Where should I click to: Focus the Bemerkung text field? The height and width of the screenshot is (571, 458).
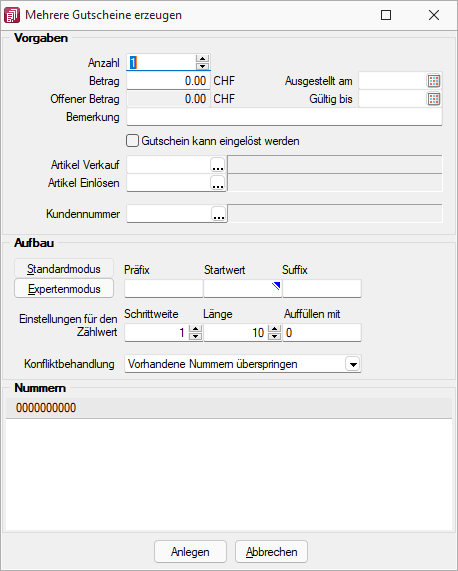[x=284, y=117]
